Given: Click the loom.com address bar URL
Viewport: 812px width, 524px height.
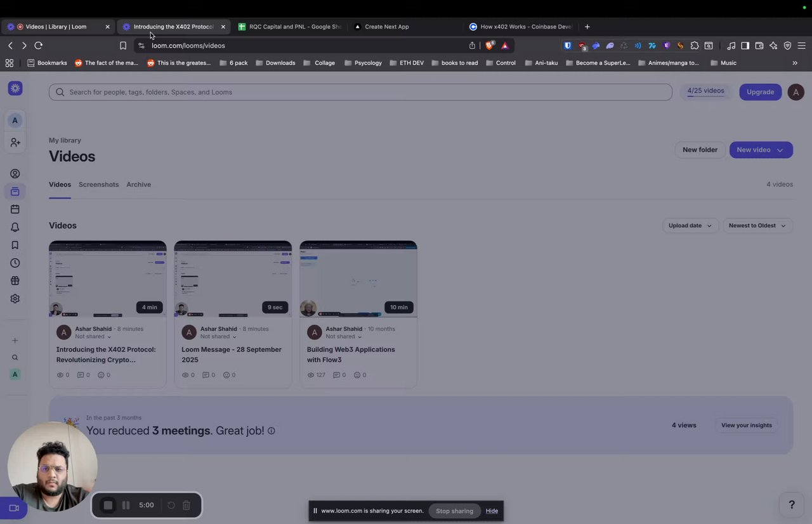Looking at the screenshot, I should point(188,46).
